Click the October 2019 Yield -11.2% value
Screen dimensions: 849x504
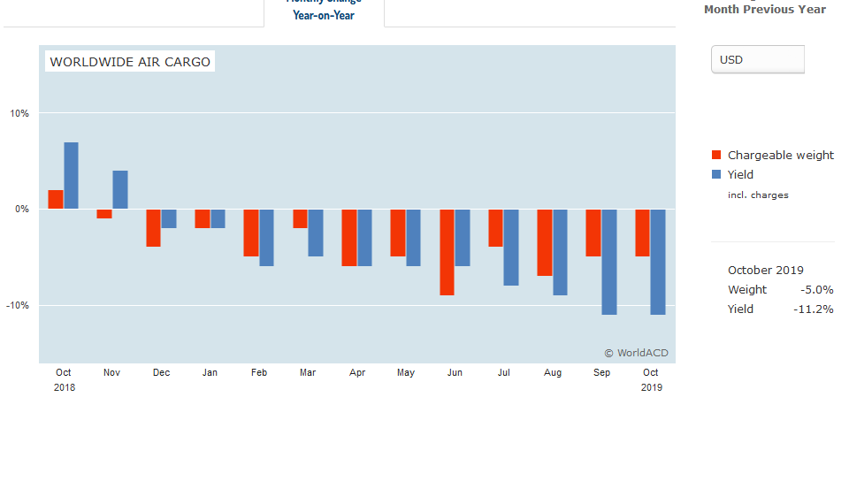tap(813, 309)
